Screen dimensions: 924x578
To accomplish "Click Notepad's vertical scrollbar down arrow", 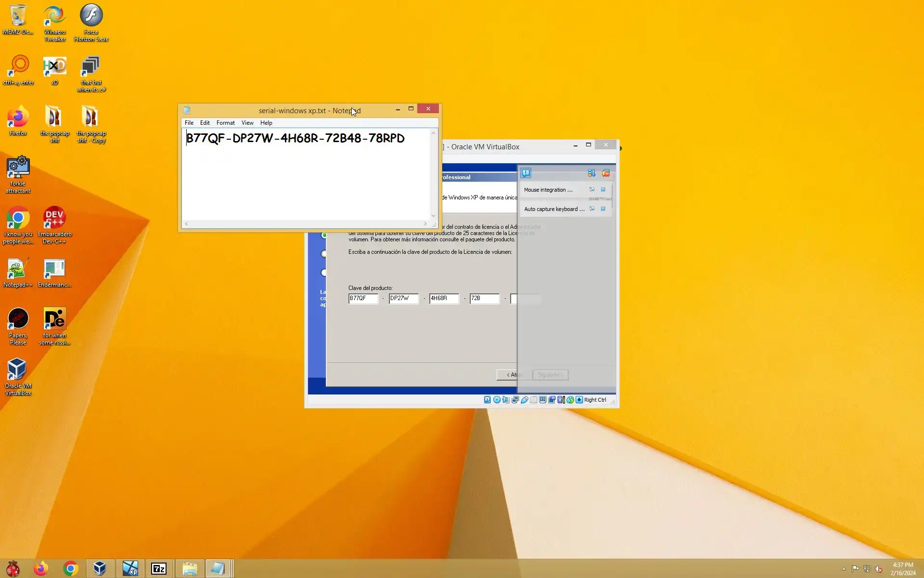I will (433, 216).
